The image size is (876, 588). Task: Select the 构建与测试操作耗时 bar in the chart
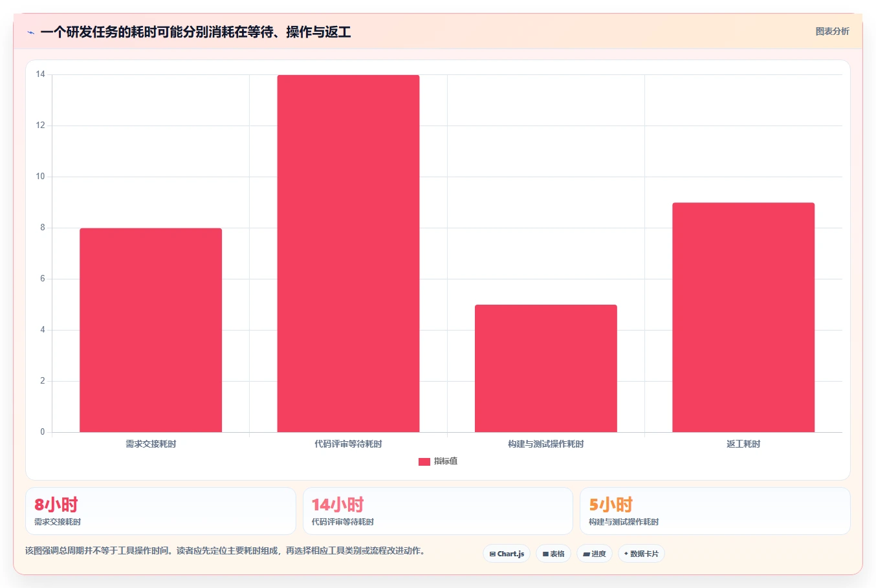coord(546,368)
